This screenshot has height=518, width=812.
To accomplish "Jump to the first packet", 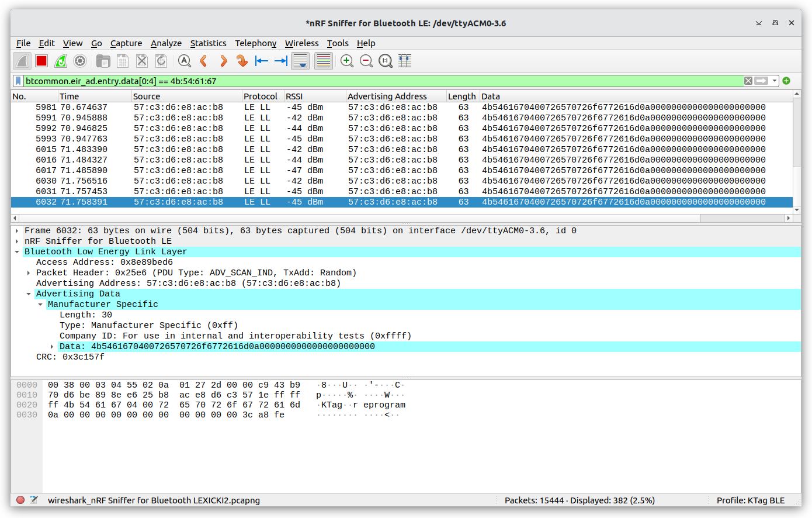I will [x=262, y=61].
